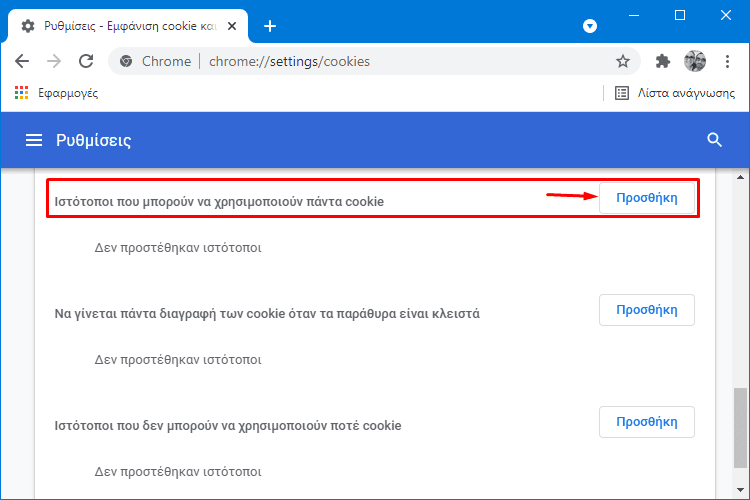Click Προσθήκη for sites always allowed cookies

(x=647, y=198)
